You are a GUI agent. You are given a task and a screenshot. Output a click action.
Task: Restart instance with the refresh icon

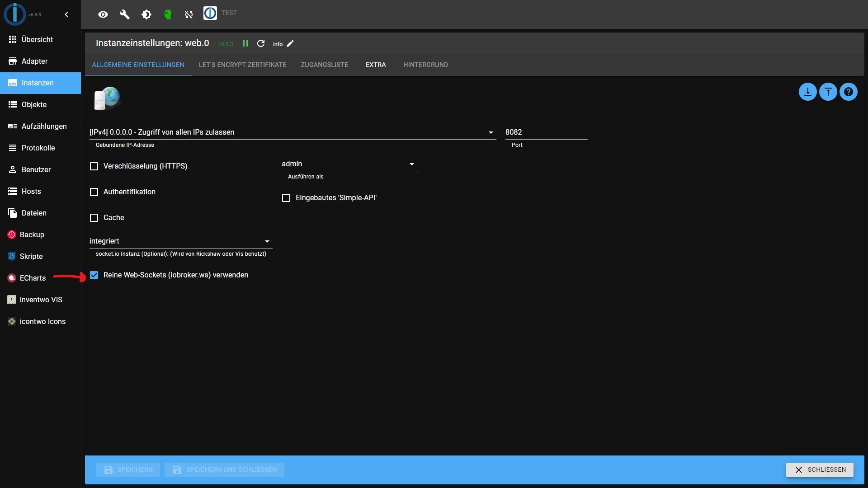tap(261, 43)
